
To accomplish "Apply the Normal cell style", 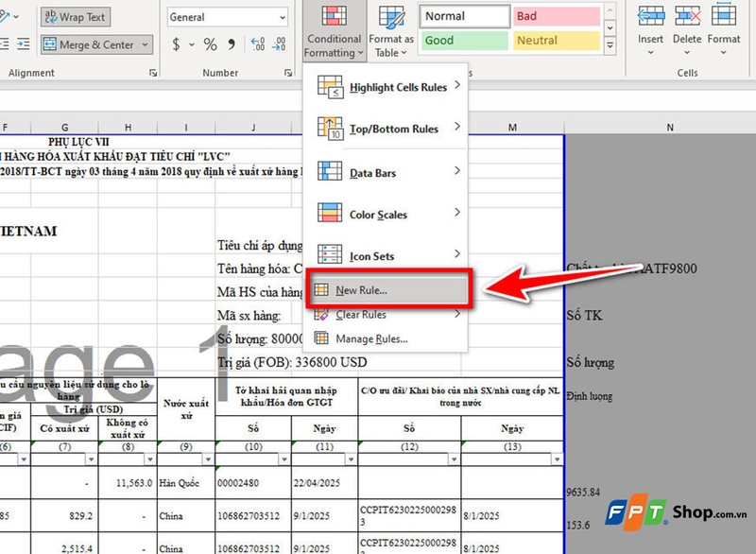I will pos(465,16).
